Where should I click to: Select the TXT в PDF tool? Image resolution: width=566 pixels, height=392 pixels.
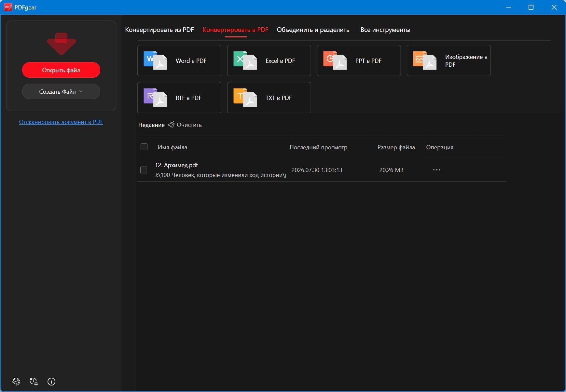coord(269,98)
